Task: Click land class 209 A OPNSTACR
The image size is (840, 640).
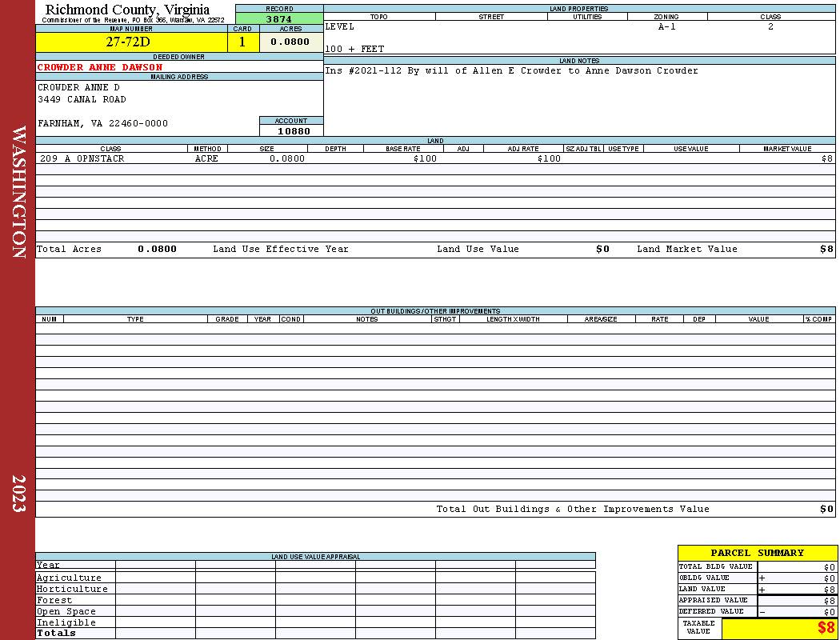Action: point(82,158)
